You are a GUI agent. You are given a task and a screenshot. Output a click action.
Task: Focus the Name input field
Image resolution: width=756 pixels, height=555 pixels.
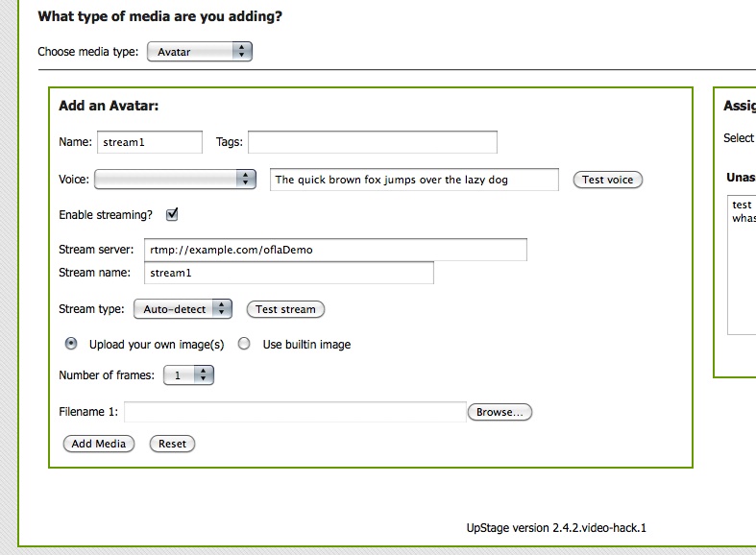tap(150, 142)
